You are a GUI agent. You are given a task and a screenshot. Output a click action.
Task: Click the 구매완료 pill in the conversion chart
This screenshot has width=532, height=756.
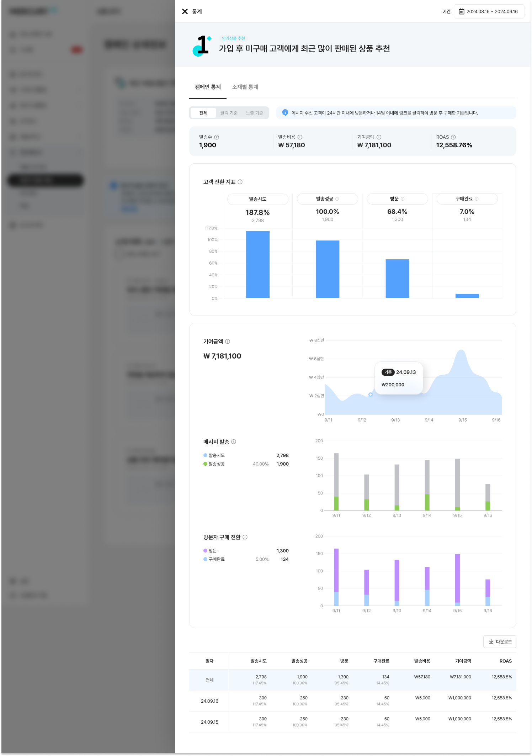point(467,199)
